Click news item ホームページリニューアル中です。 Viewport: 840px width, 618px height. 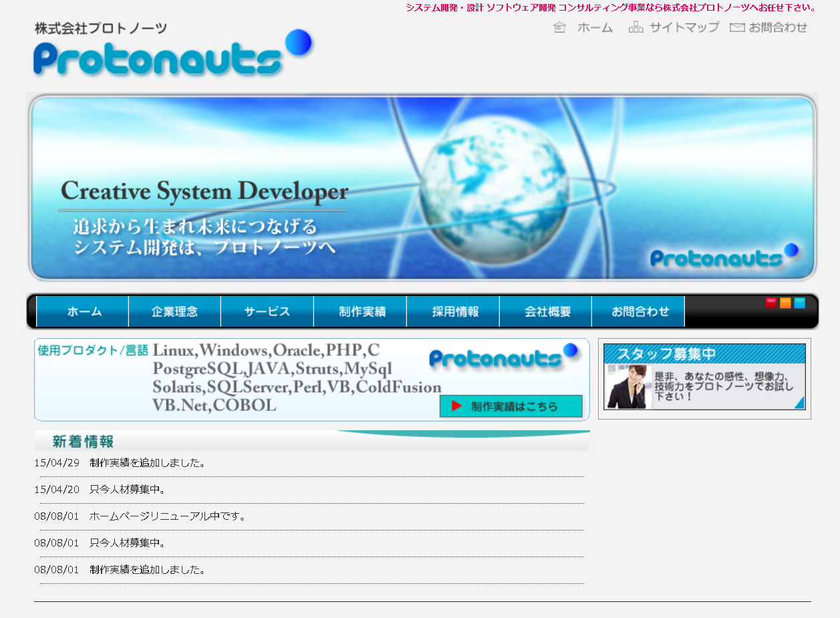[140, 516]
